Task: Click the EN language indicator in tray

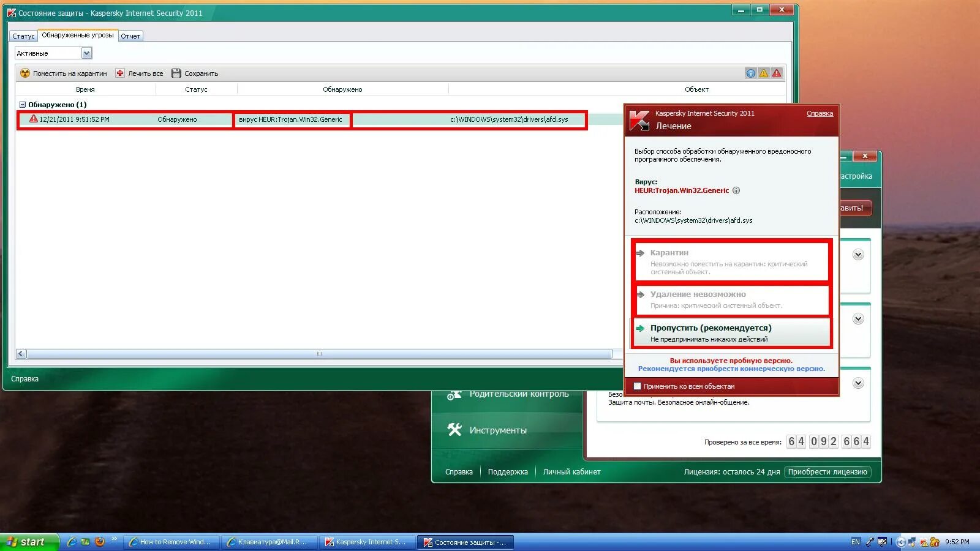Action: (856, 542)
